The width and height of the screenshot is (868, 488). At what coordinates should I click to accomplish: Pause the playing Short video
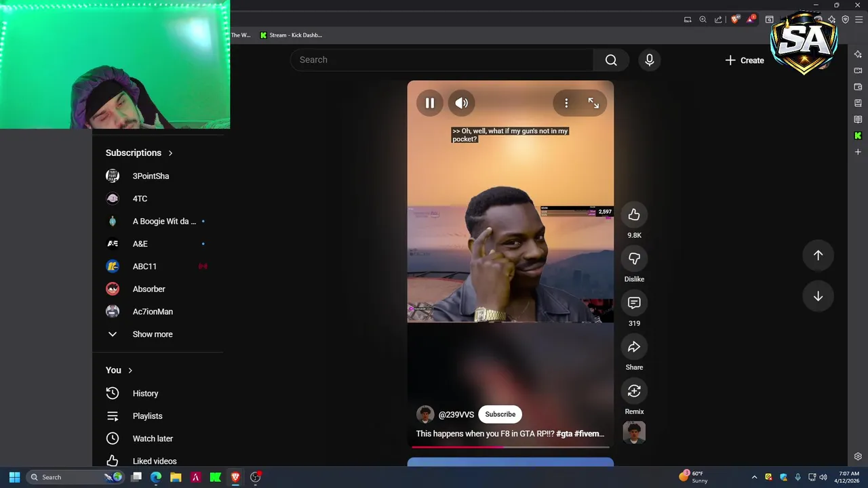[x=430, y=103]
